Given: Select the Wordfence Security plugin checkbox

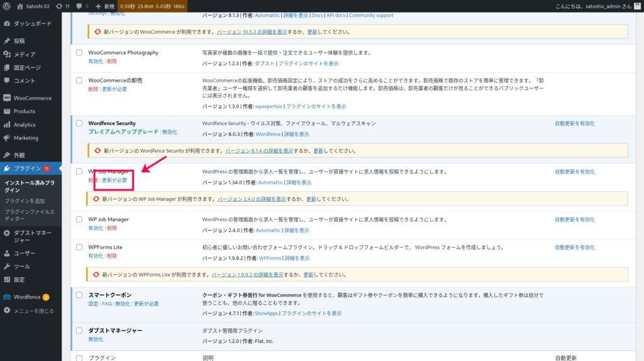Looking at the screenshot, I should [x=79, y=123].
